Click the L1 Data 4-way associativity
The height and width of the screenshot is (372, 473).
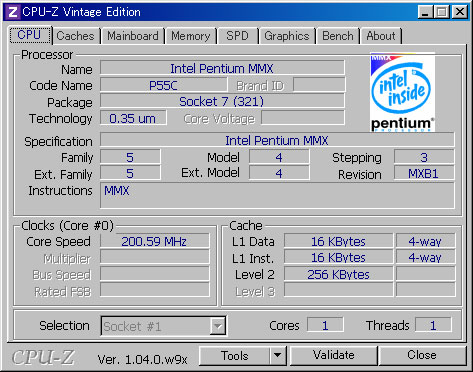[425, 241]
